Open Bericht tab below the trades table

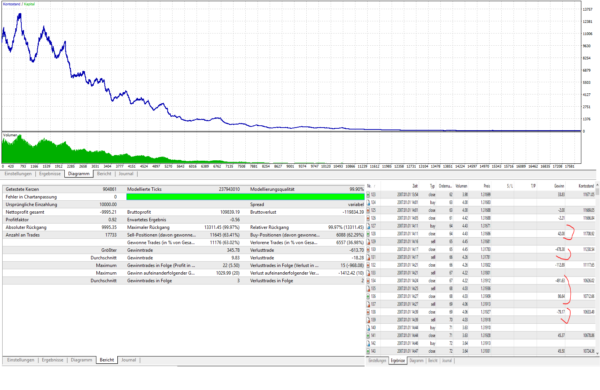433,361
